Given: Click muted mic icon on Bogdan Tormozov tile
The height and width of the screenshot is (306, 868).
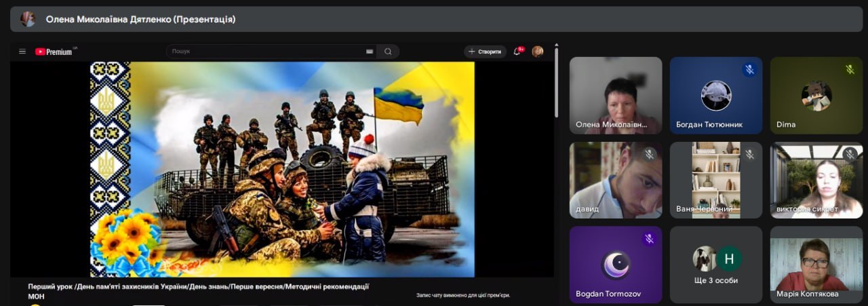Looking at the screenshot, I should pos(649,239).
